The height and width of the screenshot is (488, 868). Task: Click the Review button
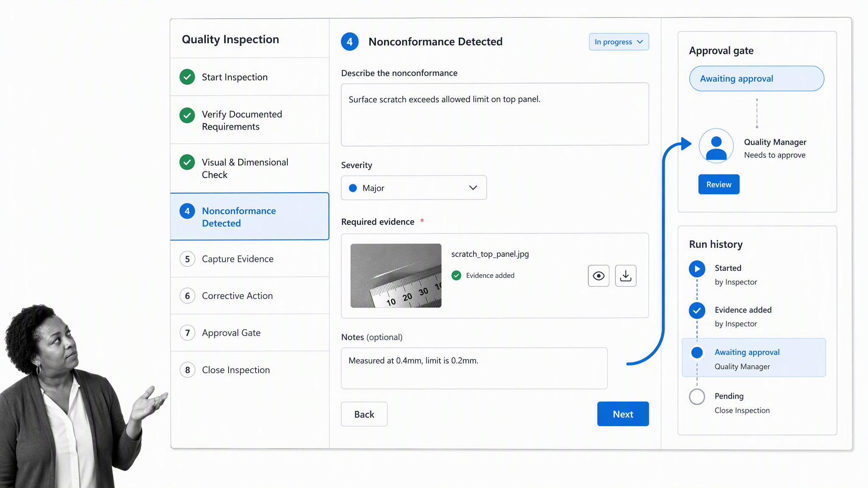click(x=719, y=184)
